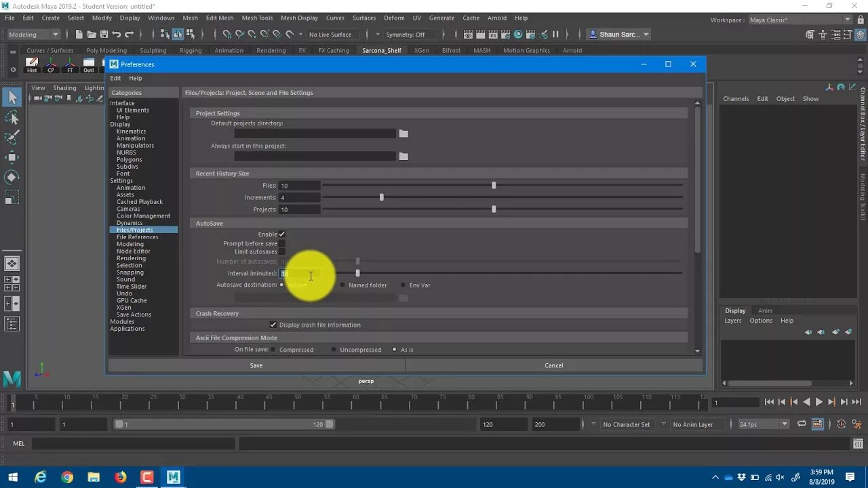
Task: Open the Symmetry Off dropdown
Action: [x=410, y=35]
